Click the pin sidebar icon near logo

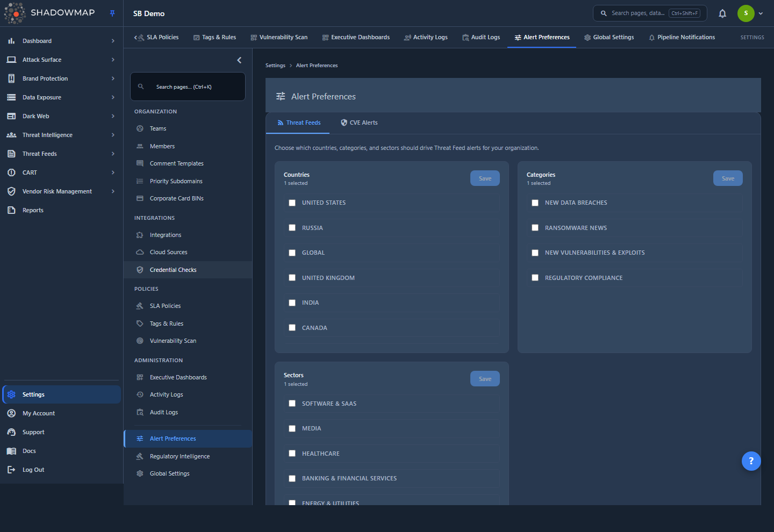tap(112, 13)
